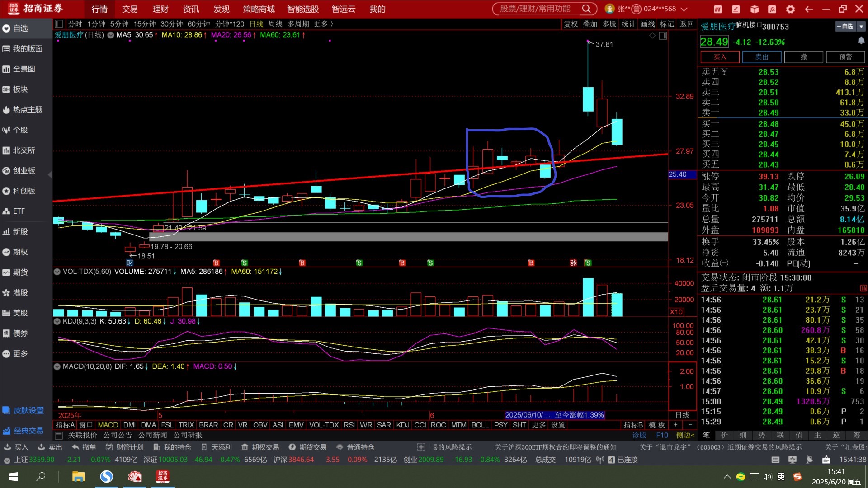Viewport: 868px width, 488px height.
Task: Click the 撤单 cancel order toolbar item
Action: [x=84, y=447]
